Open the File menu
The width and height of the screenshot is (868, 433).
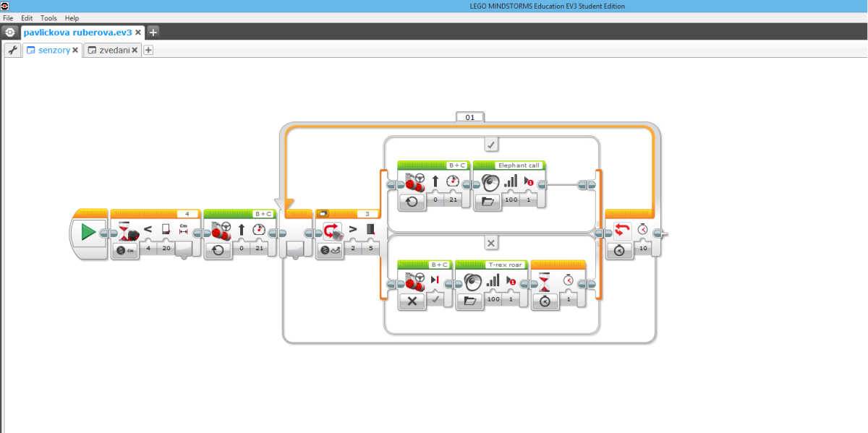9,17
